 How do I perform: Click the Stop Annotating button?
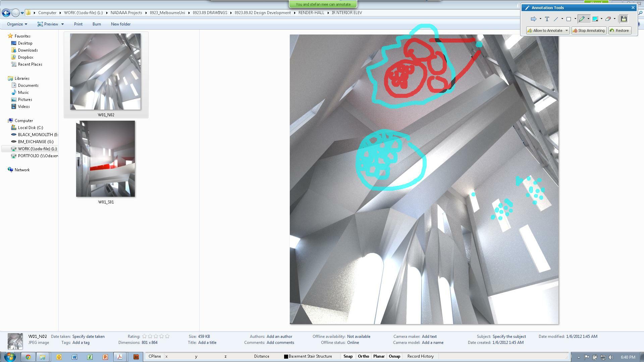click(x=589, y=31)
